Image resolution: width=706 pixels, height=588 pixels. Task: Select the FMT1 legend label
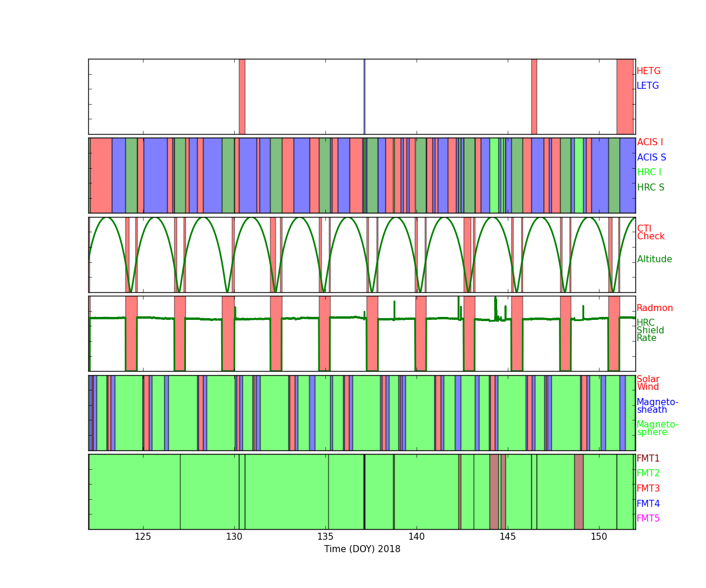click(648, 459)
